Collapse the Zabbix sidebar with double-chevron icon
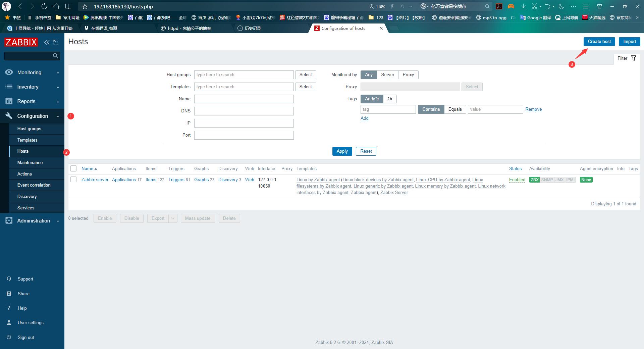 point(47,42)
